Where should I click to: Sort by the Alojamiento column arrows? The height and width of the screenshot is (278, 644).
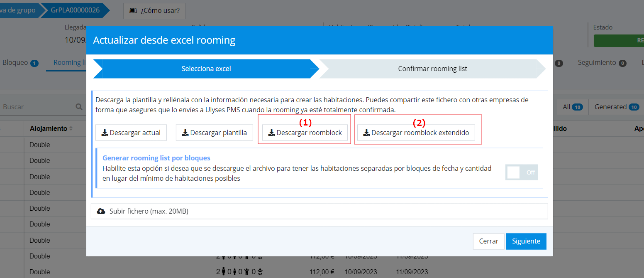[71, 129]
